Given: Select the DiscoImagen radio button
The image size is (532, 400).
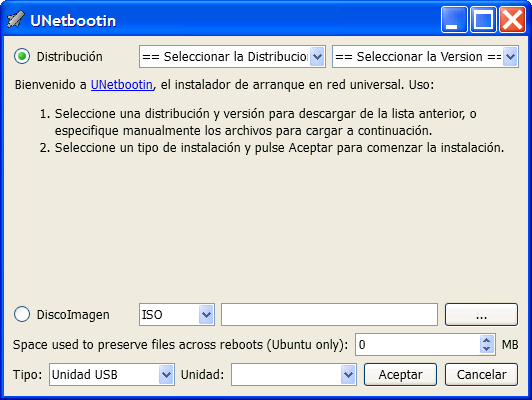Looking at the screenshot, I should [x=22, y=314].
